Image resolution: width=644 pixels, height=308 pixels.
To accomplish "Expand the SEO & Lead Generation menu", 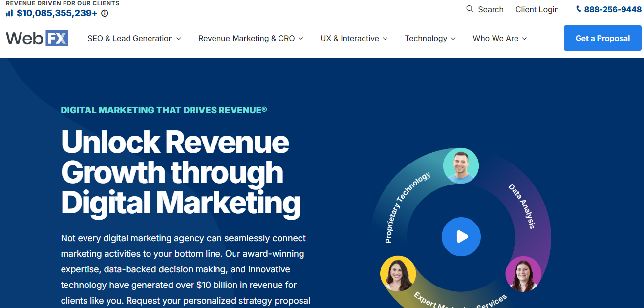I will 134,38.
